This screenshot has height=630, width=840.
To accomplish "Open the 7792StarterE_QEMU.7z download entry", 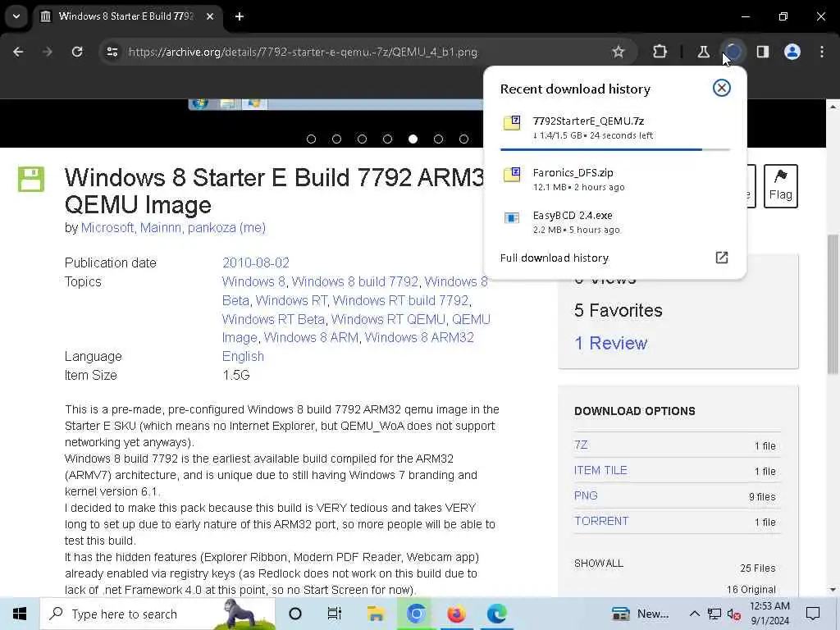I will (x=614, y=127).
